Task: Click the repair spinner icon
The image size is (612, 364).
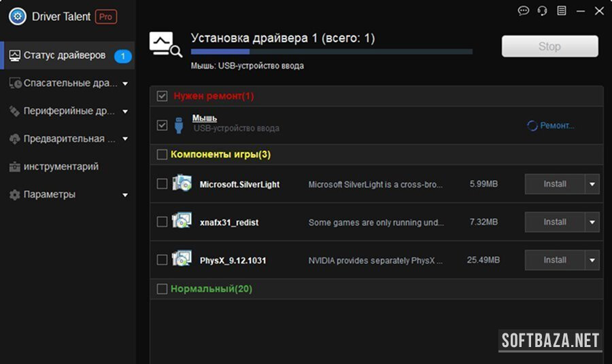Action: [x=532, y=126]
